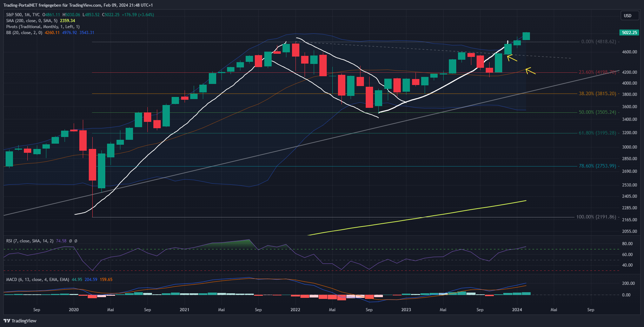This screenshot has height=327, width=644.
Task: Click the latest green candle above 5000
Action: [x=526, y=36]
